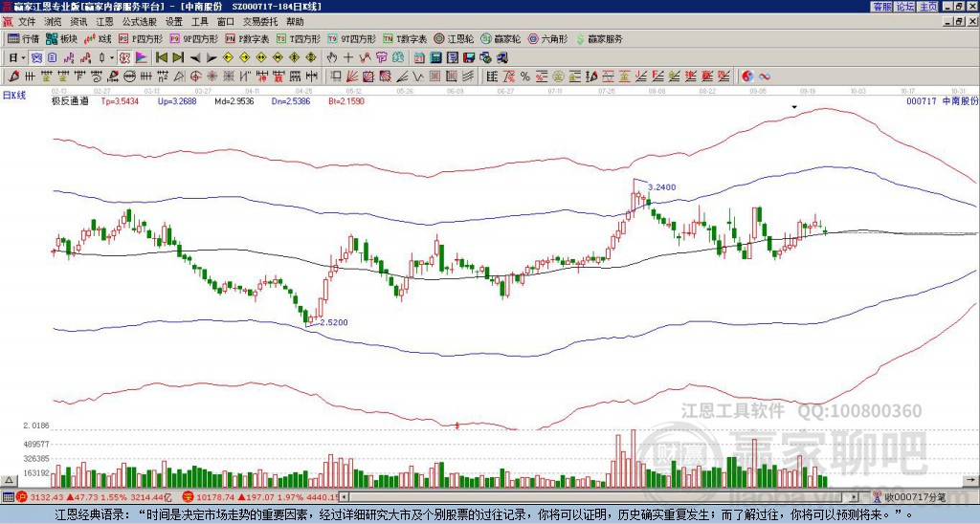The width and height of the screenshot is (980, 524).
Task: Click the black right arrow icon
Action: [x=212, y=58]
